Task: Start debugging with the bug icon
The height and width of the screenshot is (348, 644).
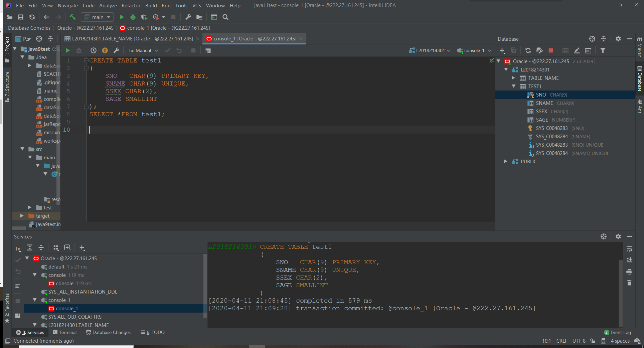Action: tap(133, 17)
